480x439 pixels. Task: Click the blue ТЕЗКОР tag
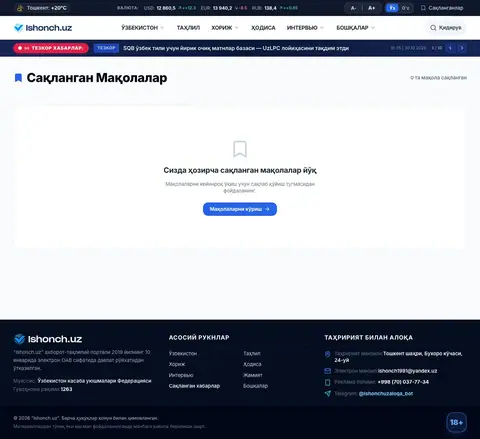(x=106, y=48)
